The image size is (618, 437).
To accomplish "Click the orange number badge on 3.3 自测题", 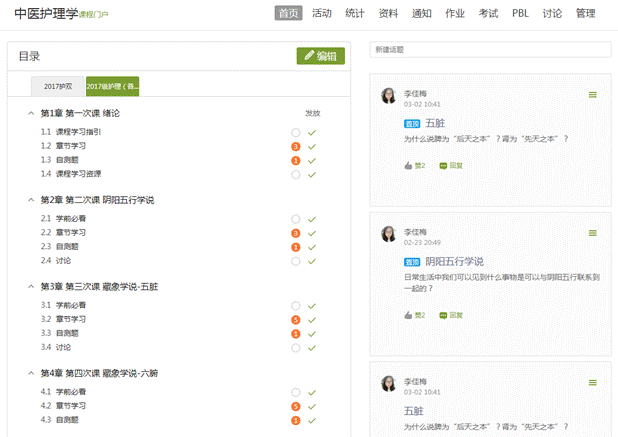I will coord(296,334).
